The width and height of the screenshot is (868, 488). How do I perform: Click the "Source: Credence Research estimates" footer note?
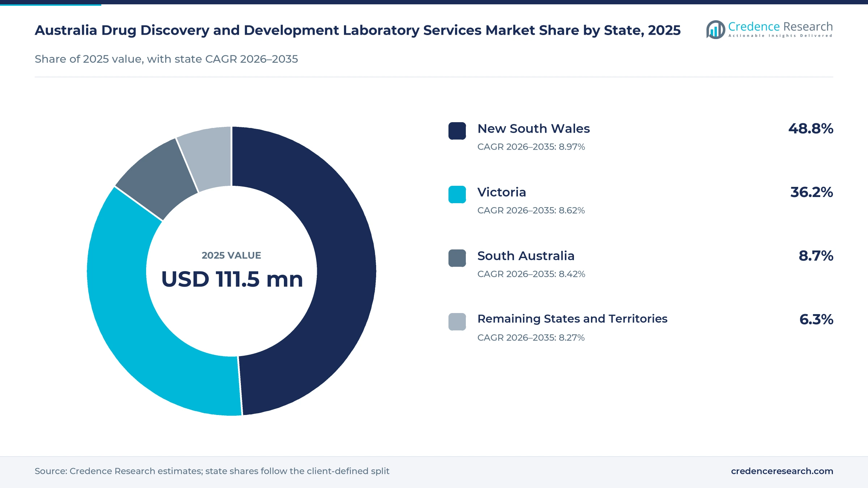click(x=212, y=471)
